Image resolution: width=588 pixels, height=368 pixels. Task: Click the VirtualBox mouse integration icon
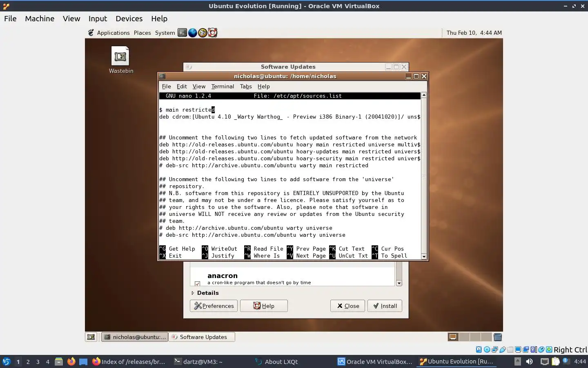click(x=541, y=350)
